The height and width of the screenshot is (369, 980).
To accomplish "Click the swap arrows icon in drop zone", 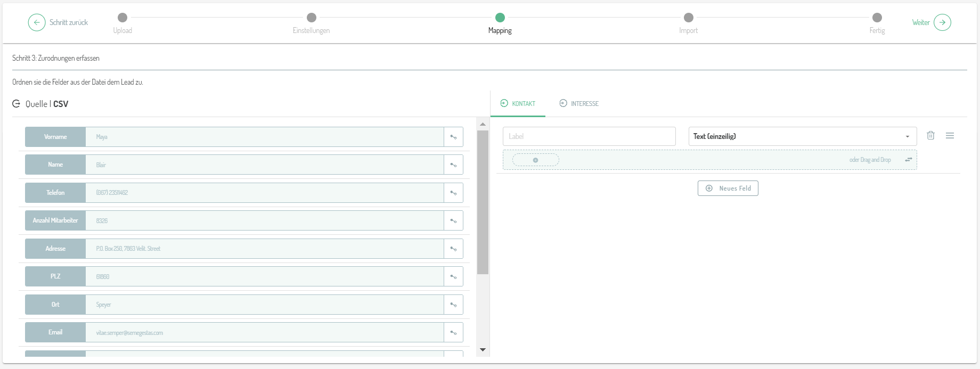I will click(908, 160).
